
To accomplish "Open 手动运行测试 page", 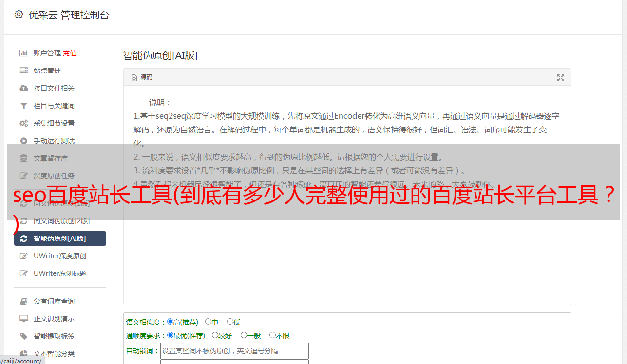I will [x=54, y=141].
